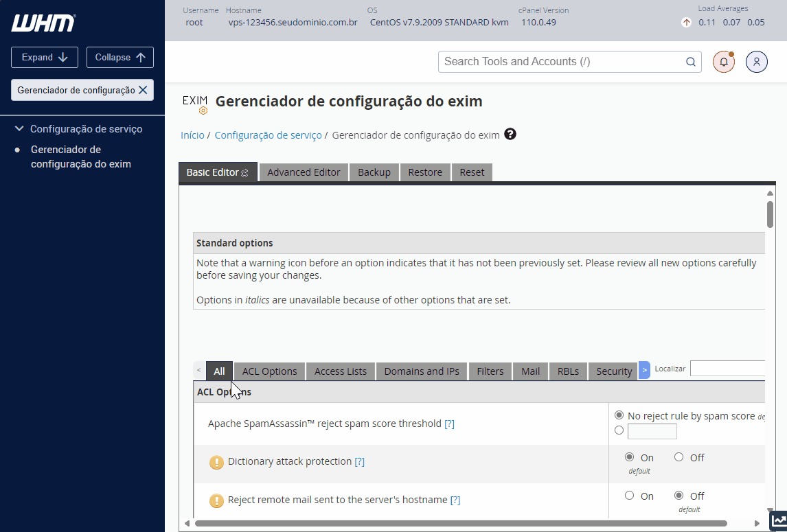Image resolution: width=787 pixels, height=532 pixels.
Task: Select No reject rule by spam score
Action: click(x=619, y=415)
